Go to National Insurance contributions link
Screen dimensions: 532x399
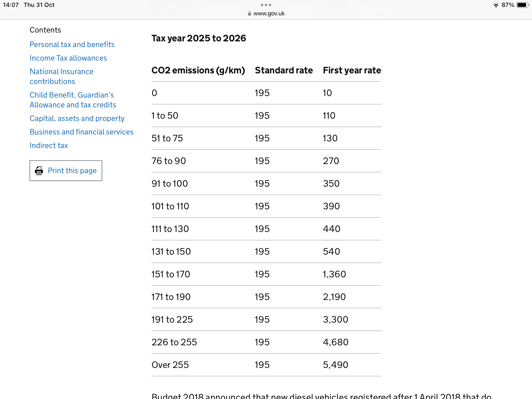click(61, 76)
